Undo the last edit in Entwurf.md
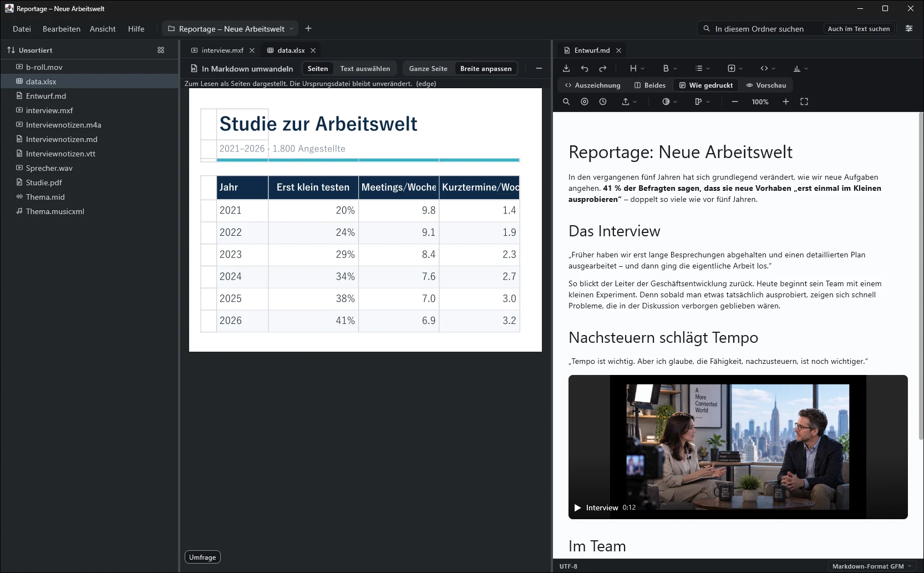924x573 pixels. (x=585, y=68)
